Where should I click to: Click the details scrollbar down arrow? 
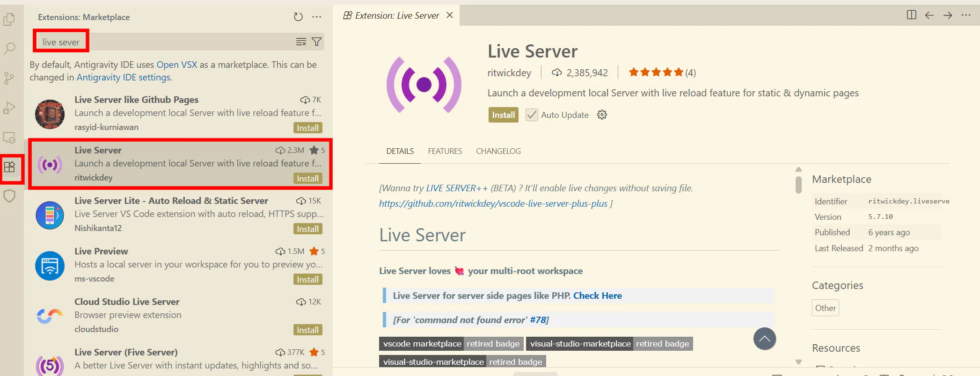click(x=799, y=362)
